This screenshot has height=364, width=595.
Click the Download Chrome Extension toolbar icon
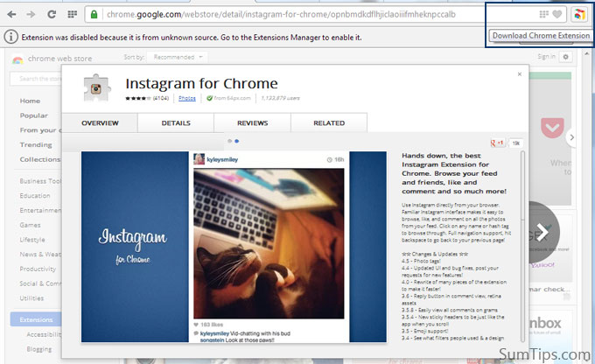579,15
